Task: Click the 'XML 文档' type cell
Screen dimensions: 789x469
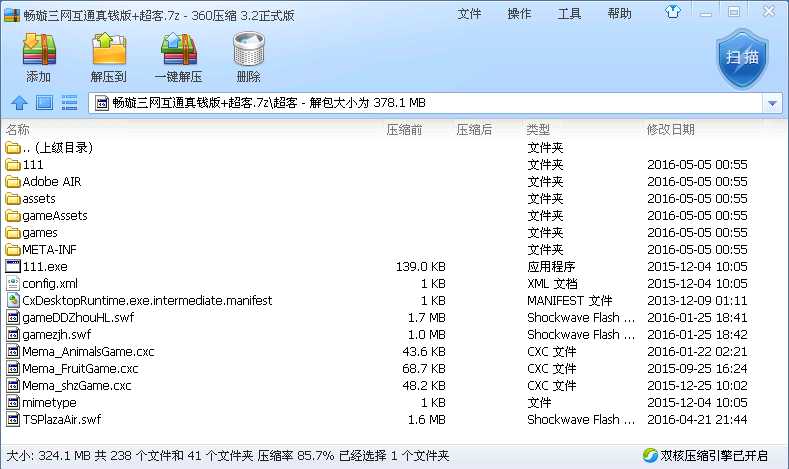Action: (552, 284)
